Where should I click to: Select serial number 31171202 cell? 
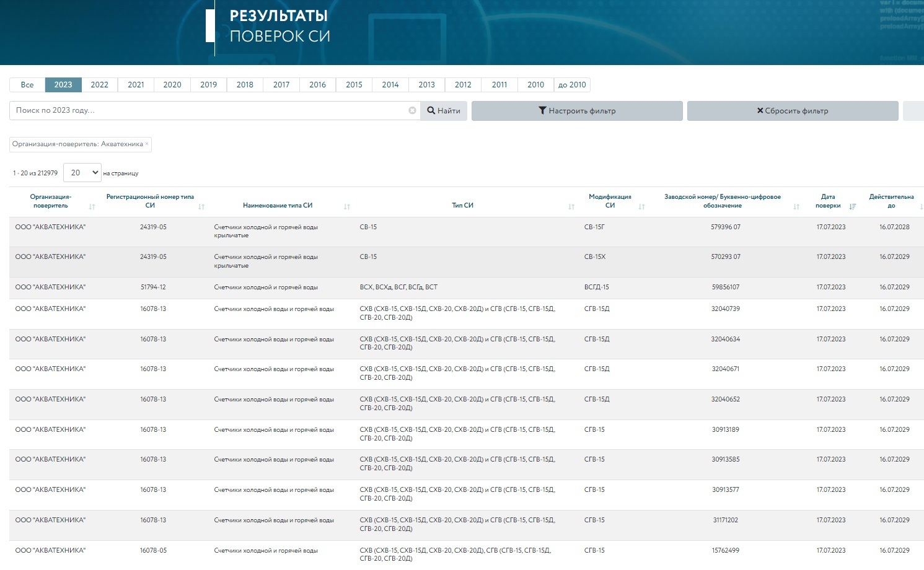pos(726,520)
